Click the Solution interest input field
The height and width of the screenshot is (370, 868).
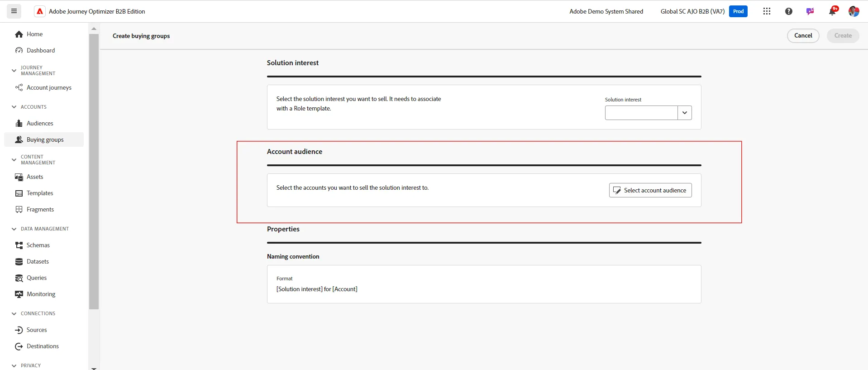641,113
